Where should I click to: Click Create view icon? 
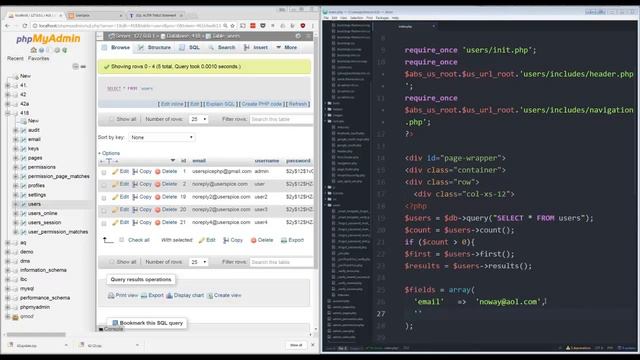tap(210, 296)
